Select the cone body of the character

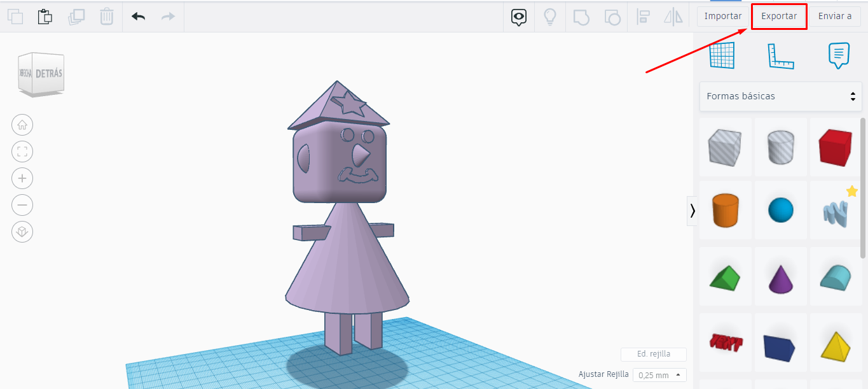click(x=347, y=261)
